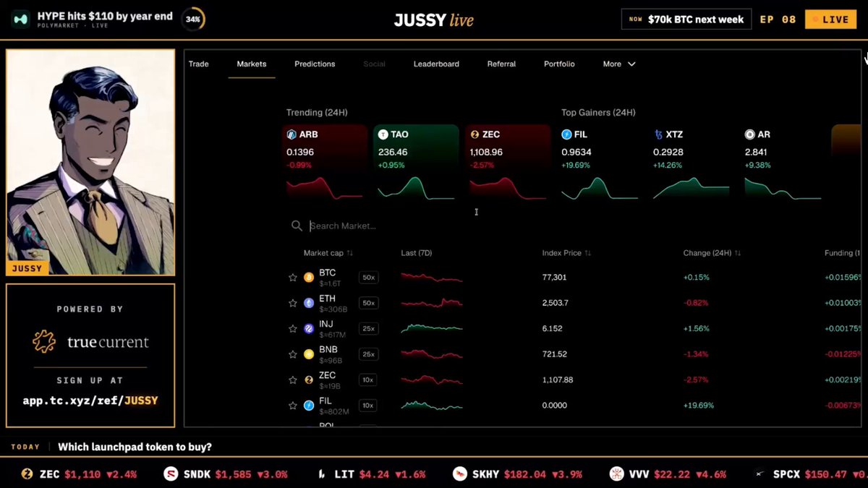Star the ZEC row in the market table

[x=293, y=380]
